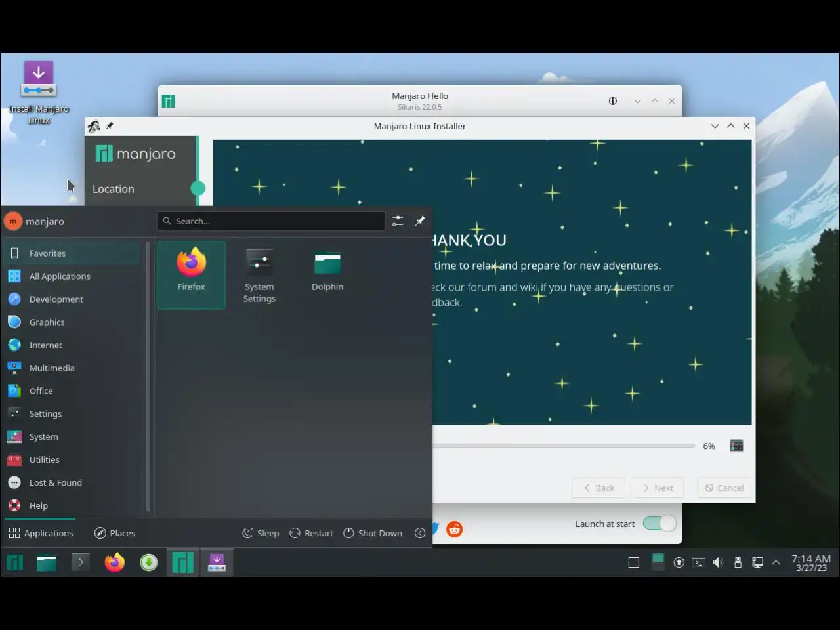Viewport: 840px width, 630px height.
Task: Open the System category
Action: (72, 437)
